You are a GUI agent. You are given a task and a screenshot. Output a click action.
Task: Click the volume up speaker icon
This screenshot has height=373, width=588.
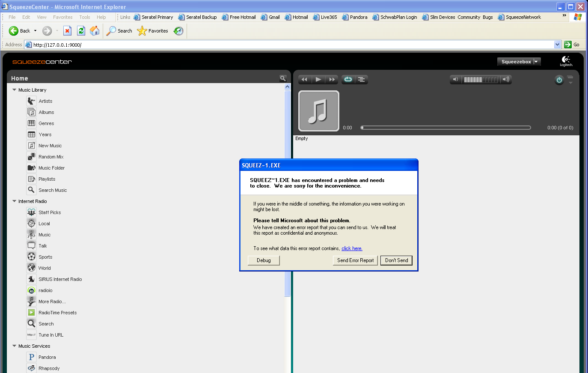(506, 79)
